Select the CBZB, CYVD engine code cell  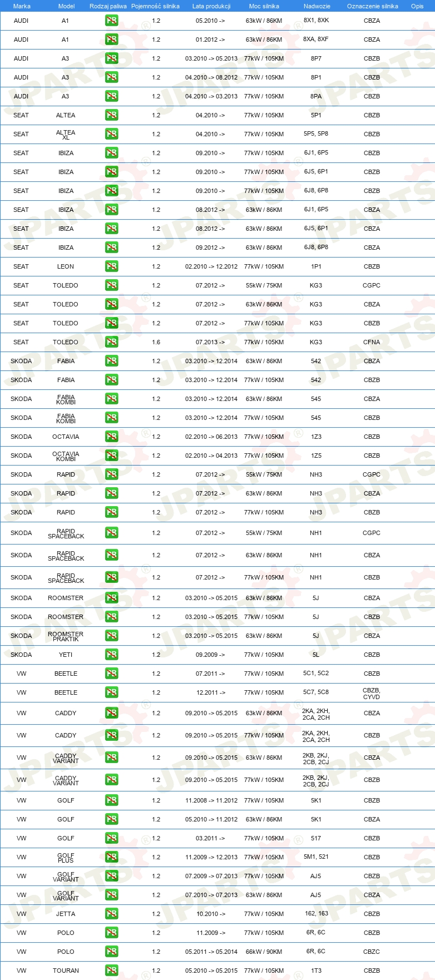coord(372,694)
